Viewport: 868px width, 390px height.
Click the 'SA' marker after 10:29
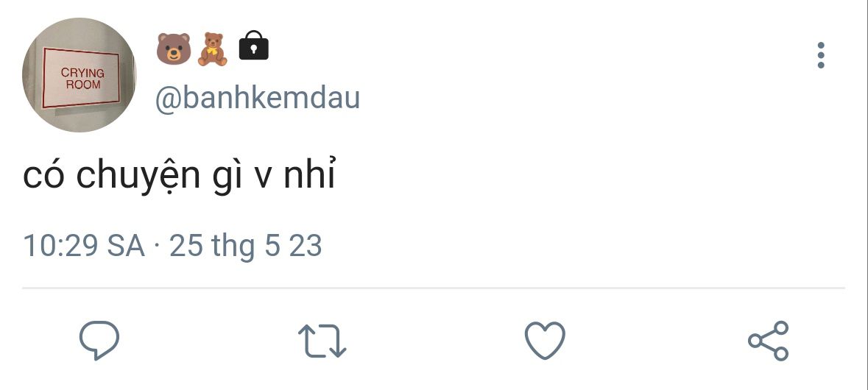coord(126,247)
